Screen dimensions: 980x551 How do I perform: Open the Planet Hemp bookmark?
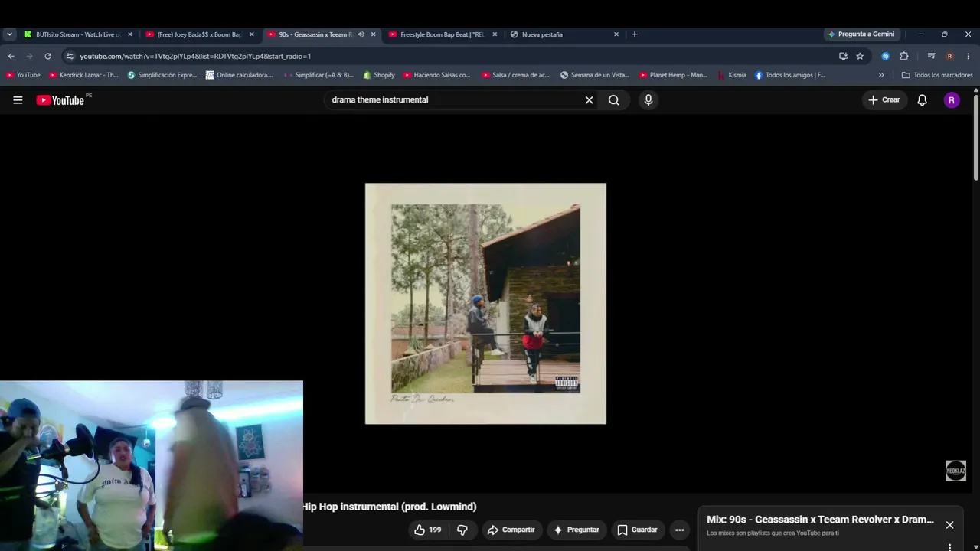click(x=673, y=75)
